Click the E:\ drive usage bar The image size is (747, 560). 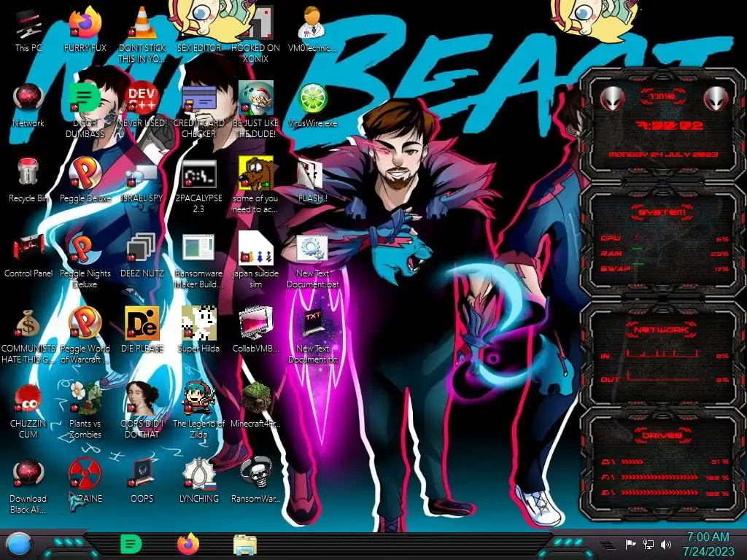(665, 493)
